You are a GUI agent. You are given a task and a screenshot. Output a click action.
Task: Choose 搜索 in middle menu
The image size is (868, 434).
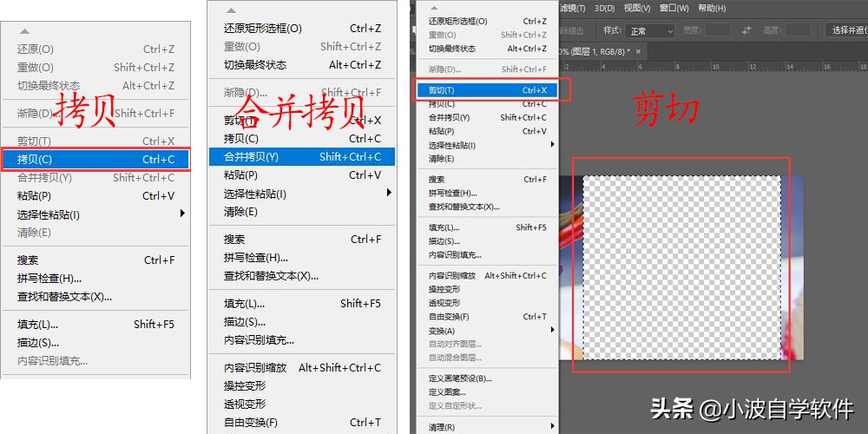(302, 240)
